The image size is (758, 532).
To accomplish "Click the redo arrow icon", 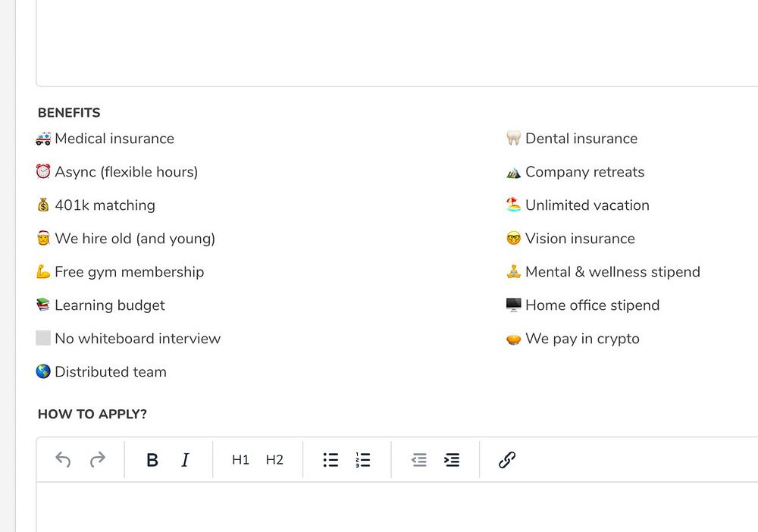I will coord(98,459).
